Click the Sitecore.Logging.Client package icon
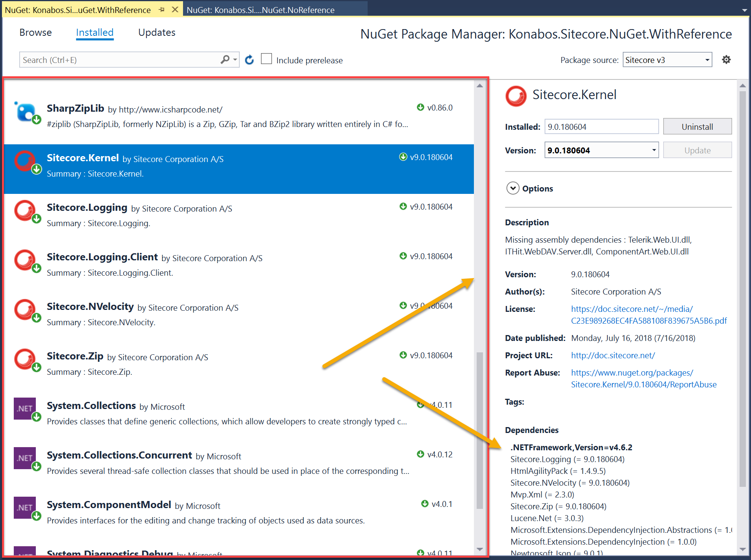 pyautogui.click(x=27, y=262)
